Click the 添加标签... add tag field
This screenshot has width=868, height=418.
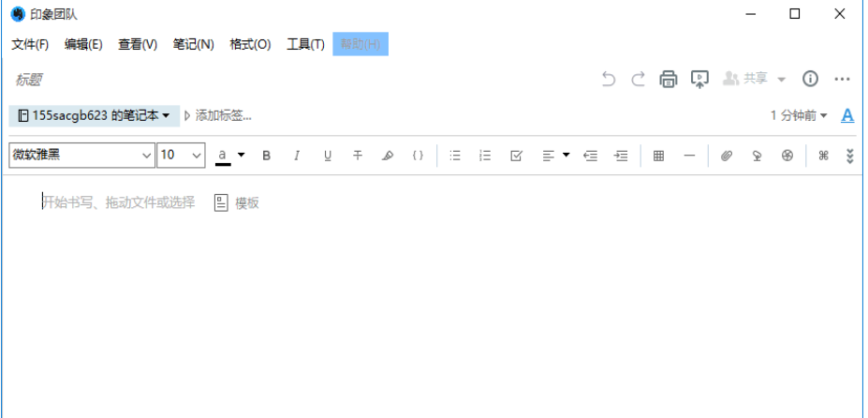(x=224, y=116)
